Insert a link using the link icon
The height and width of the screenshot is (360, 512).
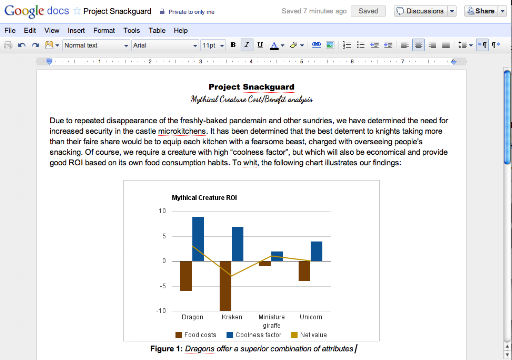pyautogui.click(x=316, y=45)
